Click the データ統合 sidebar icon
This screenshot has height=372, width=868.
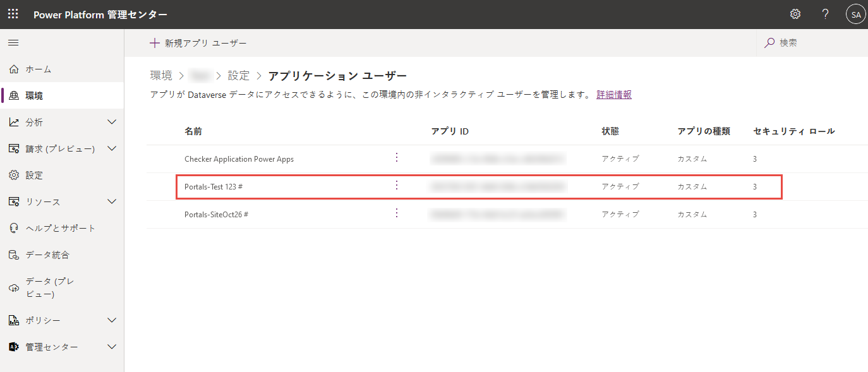tap(14, 255)
